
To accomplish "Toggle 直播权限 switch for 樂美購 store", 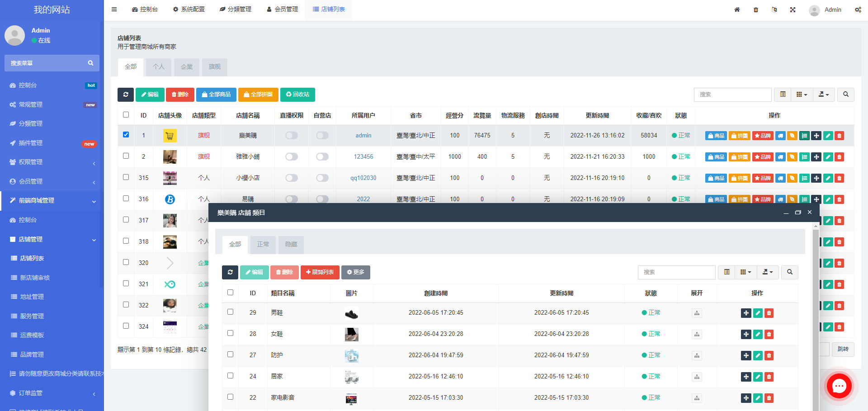I will coord(292,136).
